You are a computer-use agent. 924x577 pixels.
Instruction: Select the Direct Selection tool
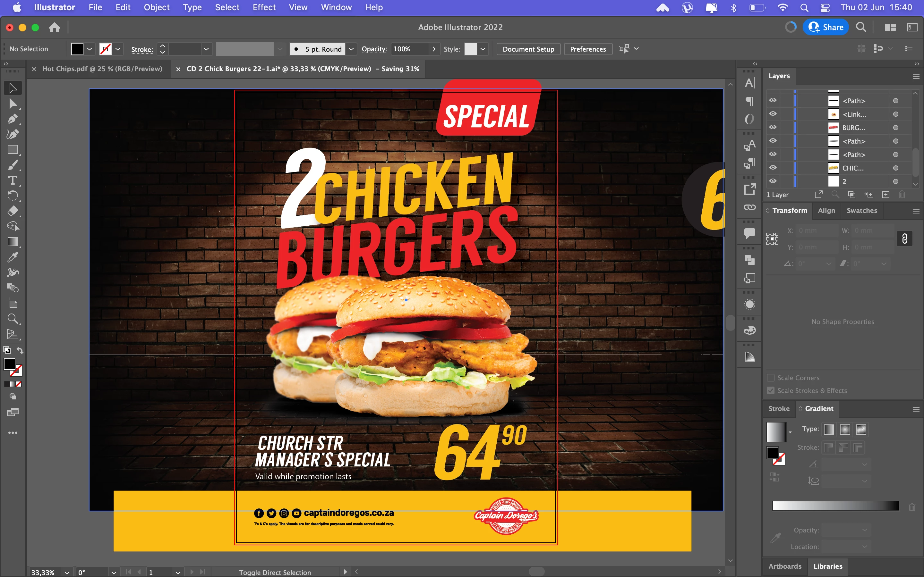click(x=13, y=104)
